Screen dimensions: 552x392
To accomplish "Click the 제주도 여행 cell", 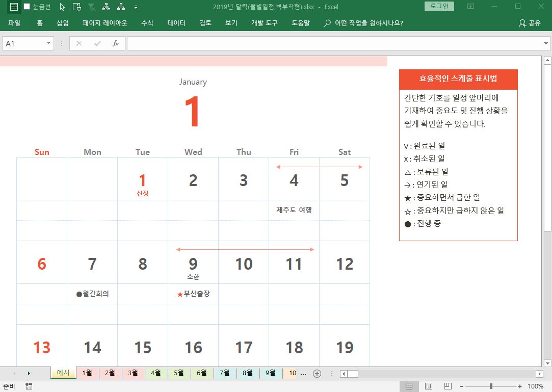I will tap(294, 210).
